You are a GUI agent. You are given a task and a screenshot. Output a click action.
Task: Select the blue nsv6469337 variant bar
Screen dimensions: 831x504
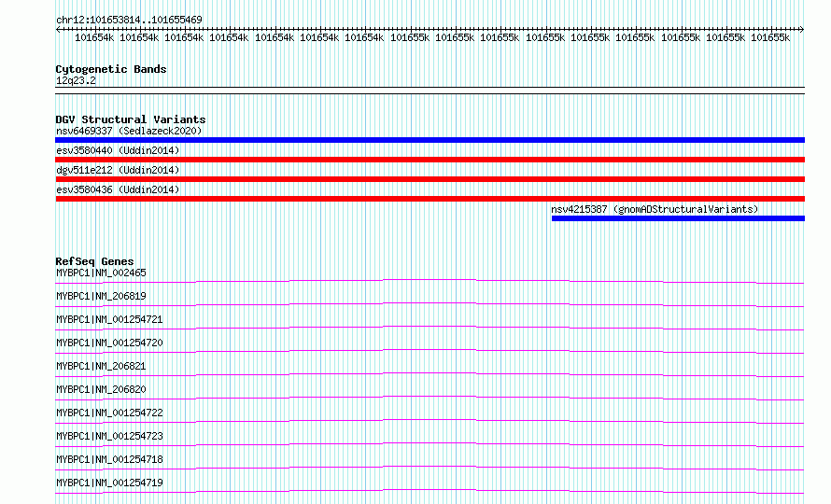click(x=430, y=140)
